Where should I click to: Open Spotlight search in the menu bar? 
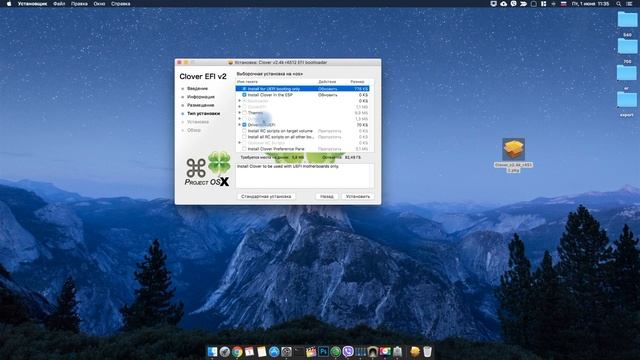(x=619, y=4)
